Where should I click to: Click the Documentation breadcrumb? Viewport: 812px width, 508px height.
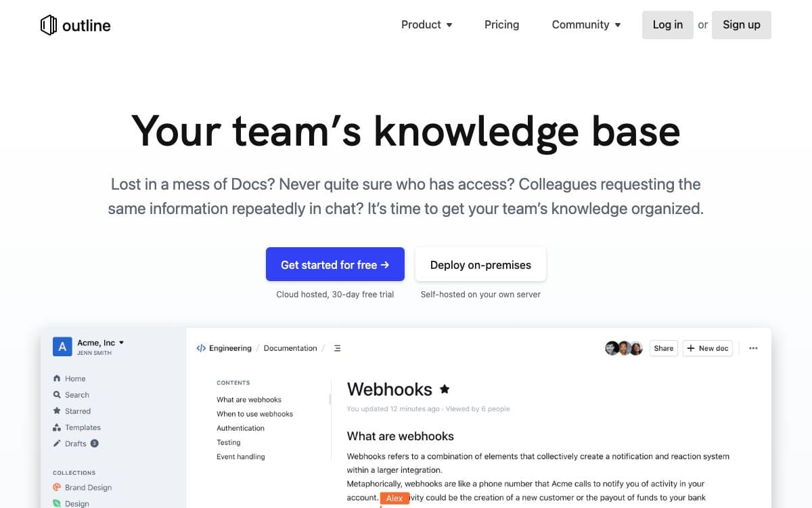point(290,348)
